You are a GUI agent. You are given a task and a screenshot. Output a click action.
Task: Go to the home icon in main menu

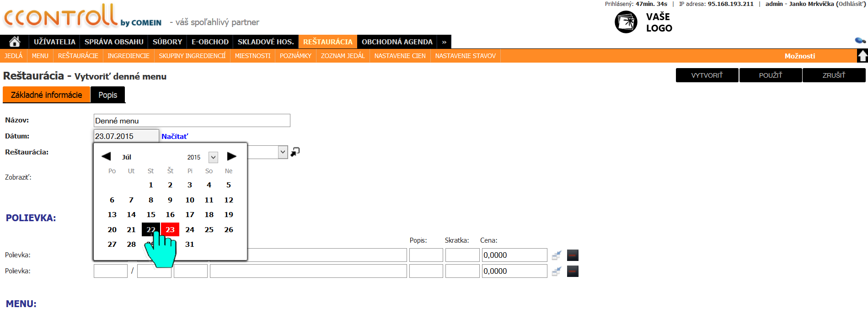point(15,42)
